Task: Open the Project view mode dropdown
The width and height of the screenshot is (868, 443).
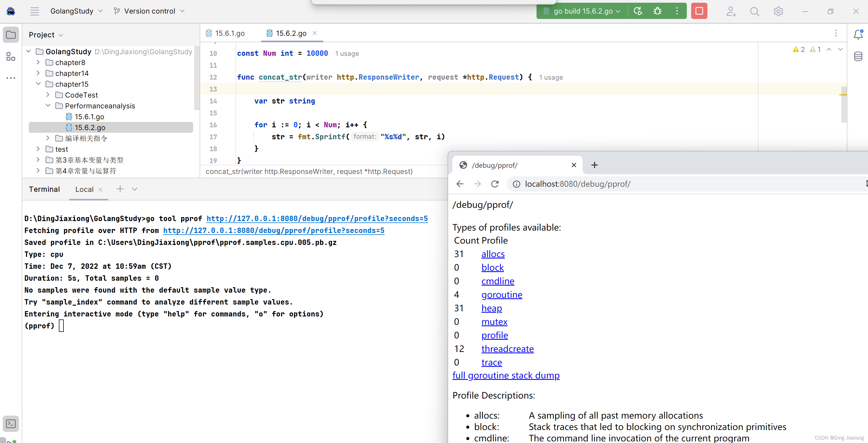Action: (46, 35)
